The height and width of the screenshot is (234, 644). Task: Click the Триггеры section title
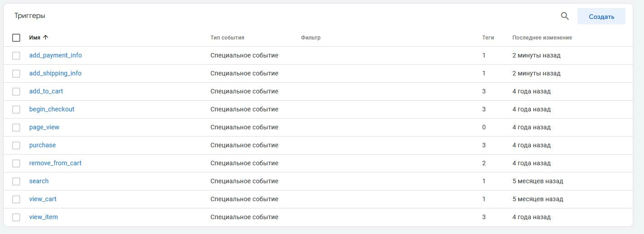(x=30, y=16)
